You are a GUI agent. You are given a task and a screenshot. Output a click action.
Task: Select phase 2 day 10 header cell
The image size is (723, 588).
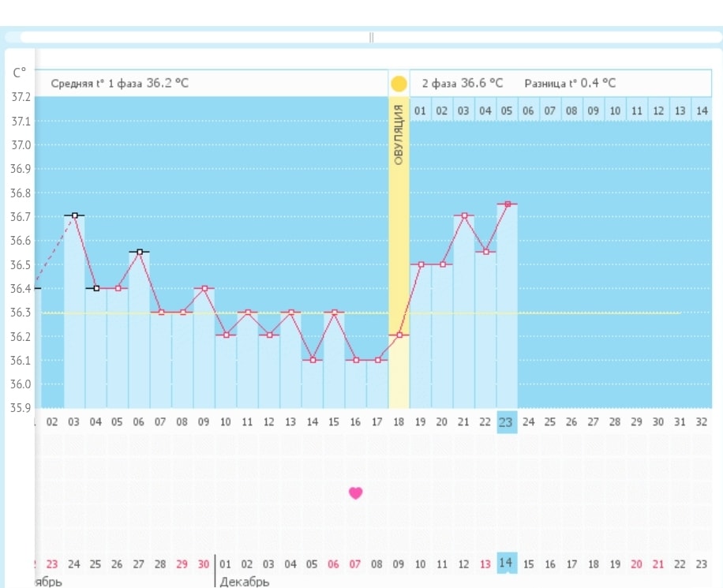[615, 110]
